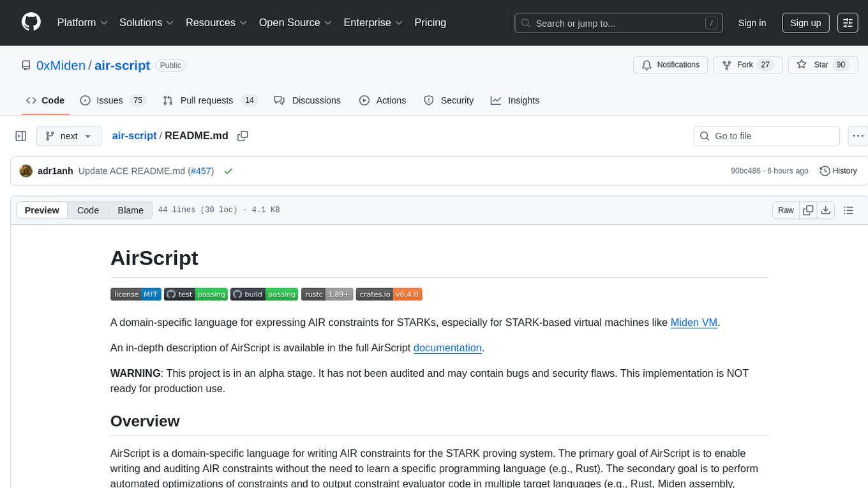Viewport: 868px width, 488px height.
Task: Open the Actions tab
Action: (382, 100)
